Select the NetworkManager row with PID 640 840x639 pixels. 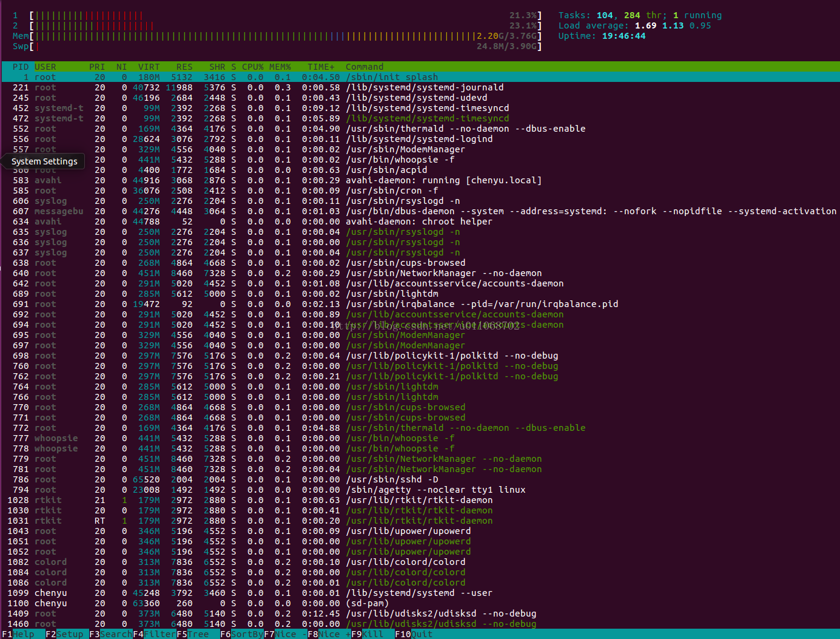pyautogui.click(x=420, y=273)
